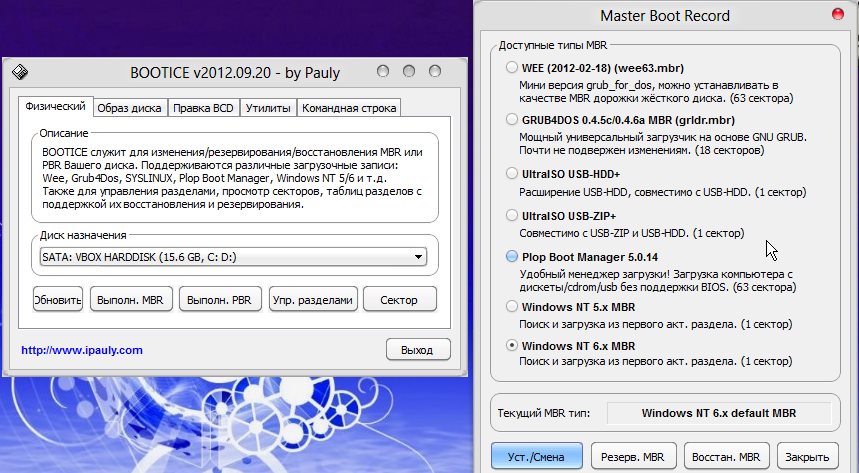Go to the Утилиты tab
This screenshot has width=859, height=473.
click(x=267, y=108)
